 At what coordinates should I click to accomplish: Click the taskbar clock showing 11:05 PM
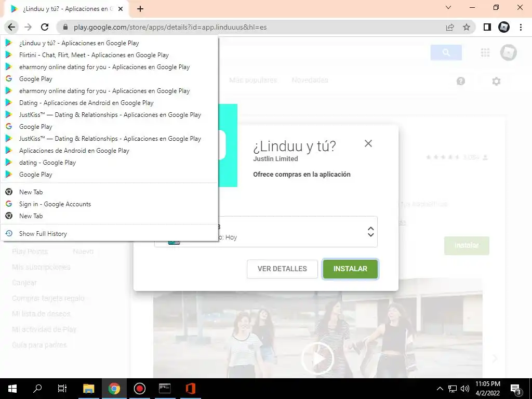point(487,389)
